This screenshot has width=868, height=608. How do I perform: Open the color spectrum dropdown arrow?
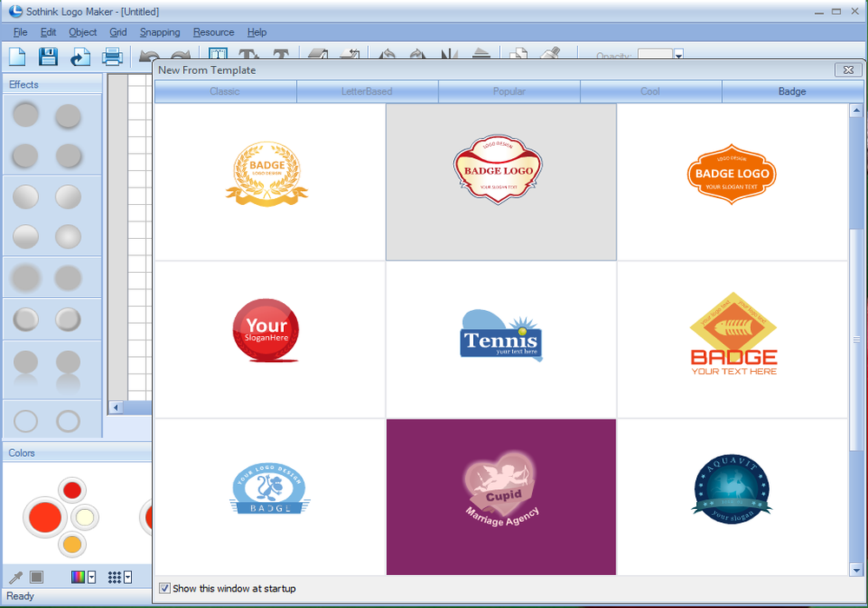(91, 578)
